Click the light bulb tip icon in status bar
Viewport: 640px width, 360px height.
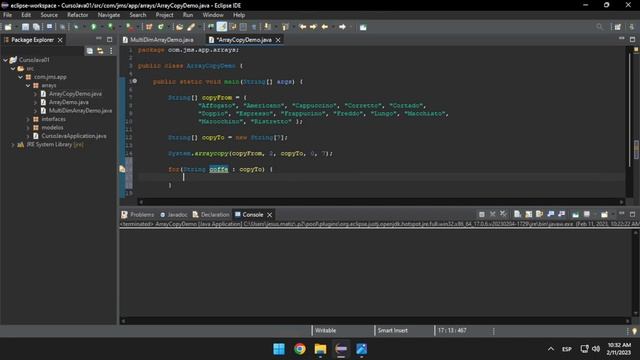point(634,331)
